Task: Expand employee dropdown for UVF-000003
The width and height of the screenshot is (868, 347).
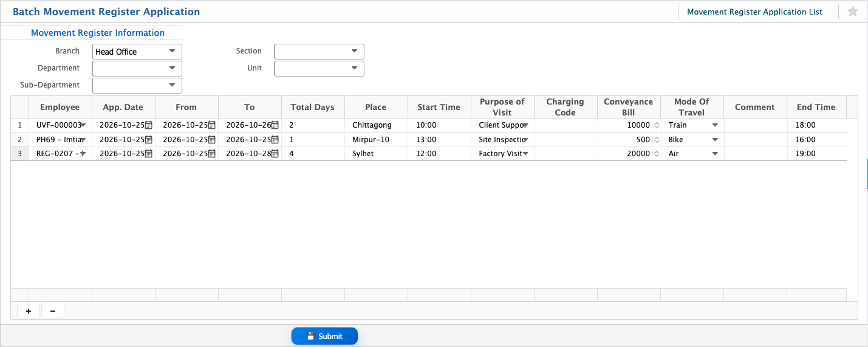Action: [83, 125]
